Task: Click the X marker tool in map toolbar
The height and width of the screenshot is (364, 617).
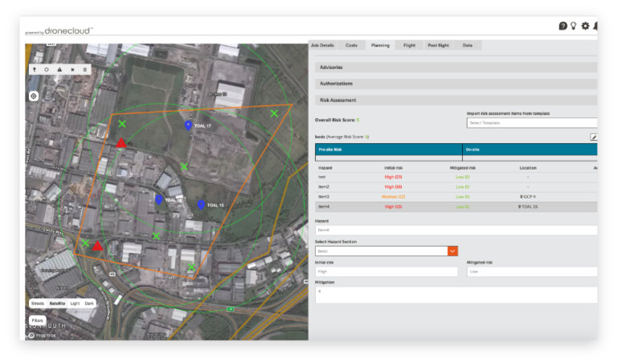Action: click(72, 70)
